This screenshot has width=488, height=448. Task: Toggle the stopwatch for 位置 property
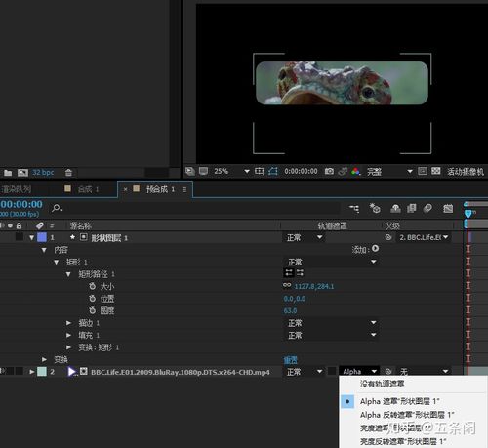[x=93, y=298]
